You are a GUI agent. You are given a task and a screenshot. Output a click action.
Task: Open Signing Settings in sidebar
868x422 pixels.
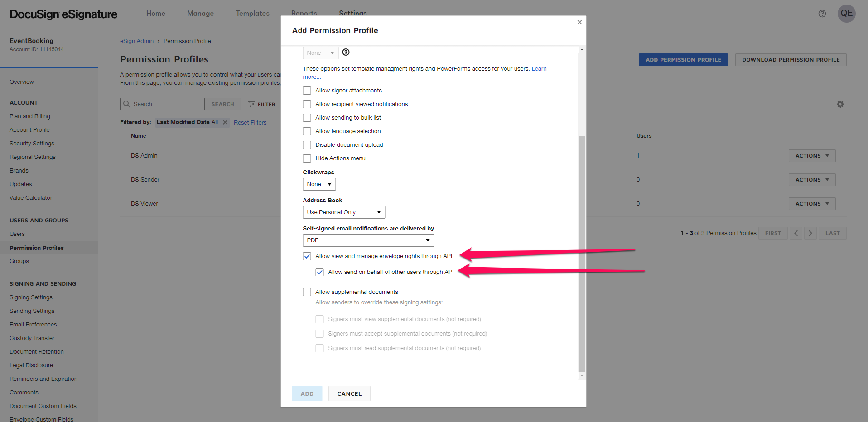[31, 297]
